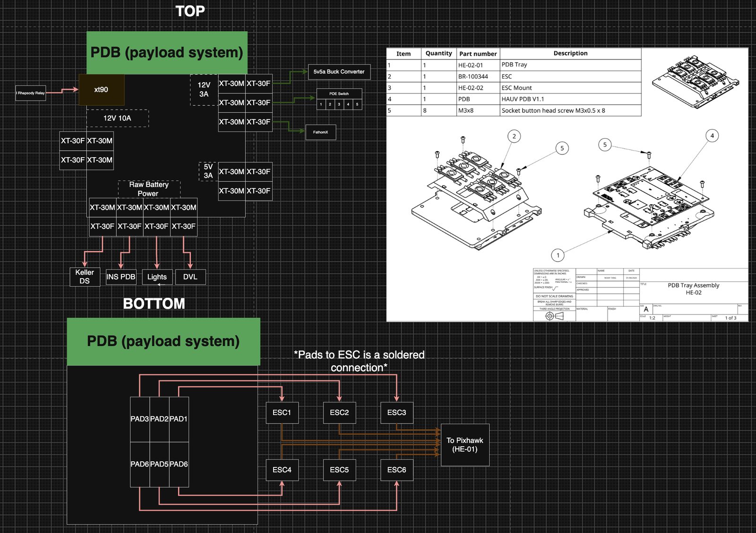The height and width of the screenshot is (533, 756).
Task: Select the POE Switch title box
Action: pos(339,93)
